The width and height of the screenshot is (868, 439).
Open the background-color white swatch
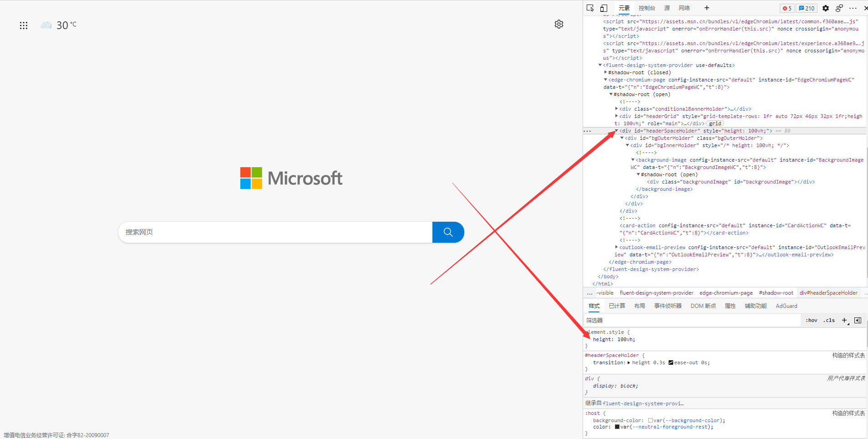coord(650,421)
